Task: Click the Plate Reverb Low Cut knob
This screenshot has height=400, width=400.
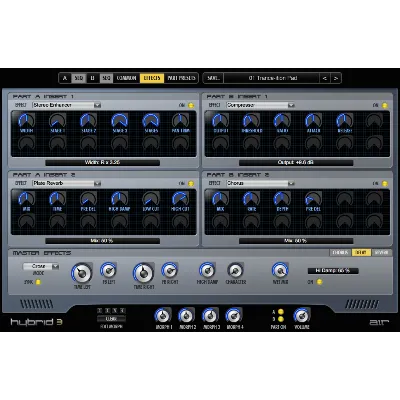Action: pyautogui.click(x=151, y=199)
